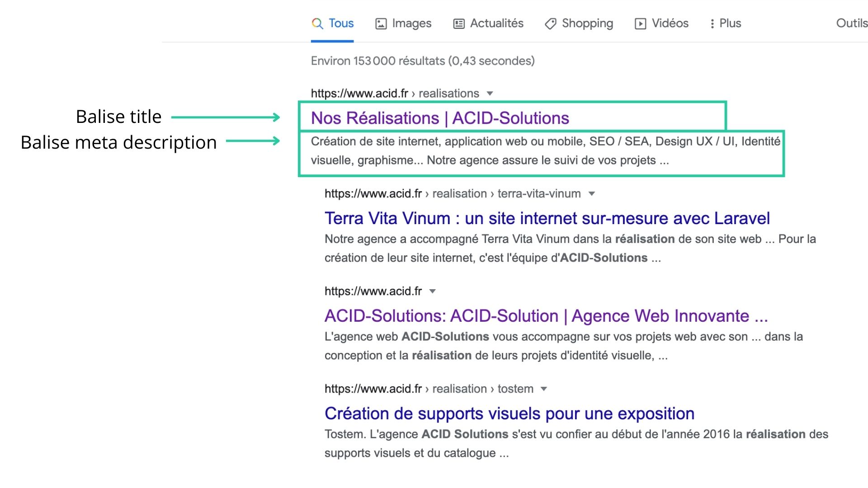Switch to the Images tab
This screenshot has width=868, height=488.
point(403,23)
